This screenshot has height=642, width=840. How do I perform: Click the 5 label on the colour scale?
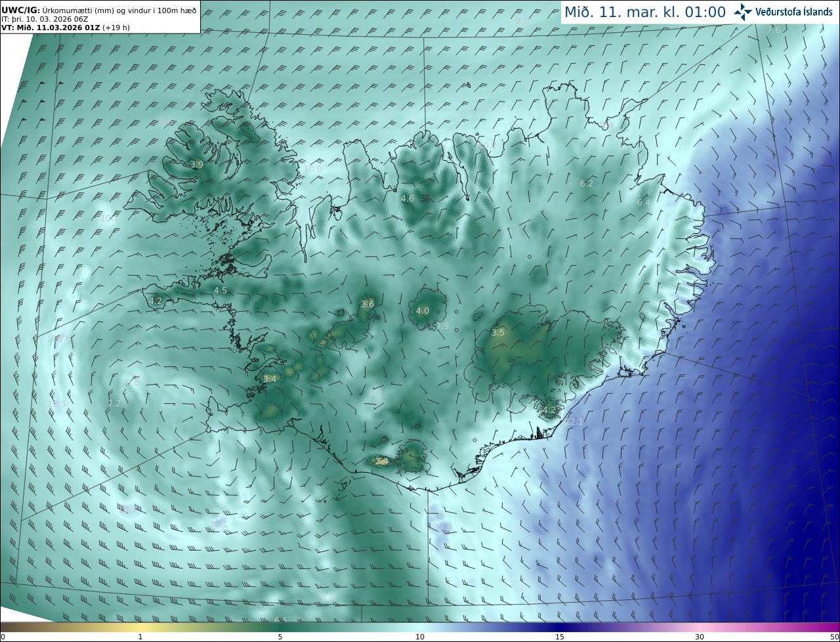(x=280, y=637)
